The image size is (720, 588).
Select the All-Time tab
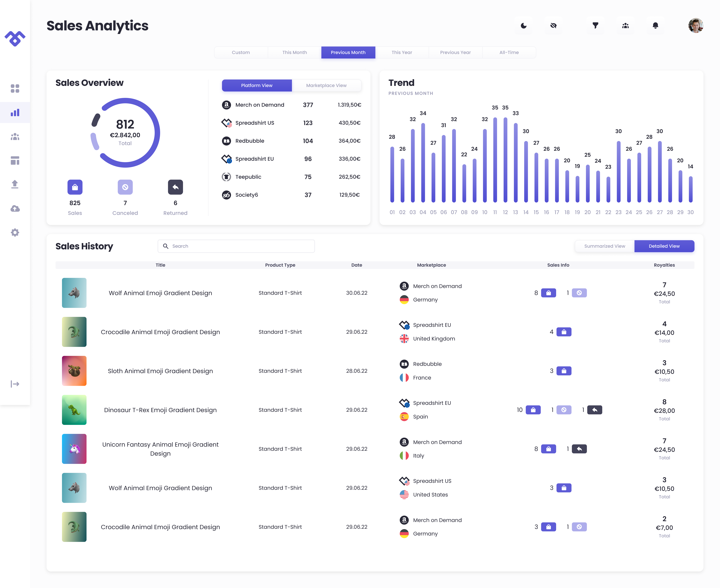pos(509,52)
